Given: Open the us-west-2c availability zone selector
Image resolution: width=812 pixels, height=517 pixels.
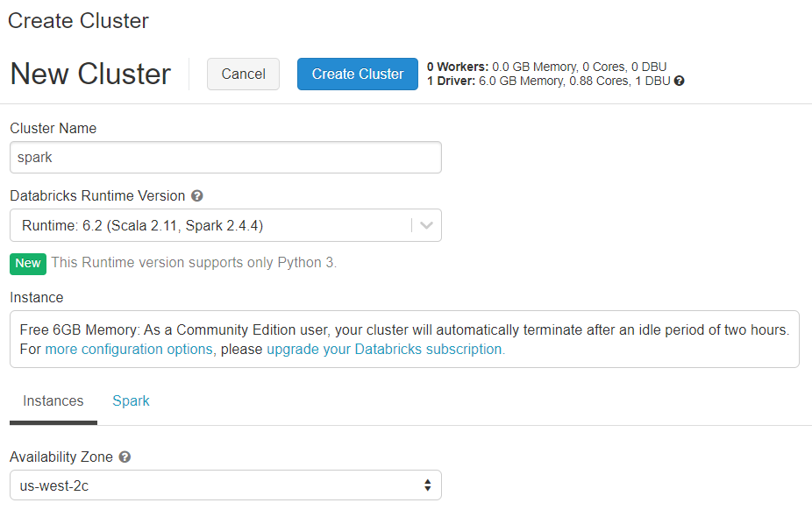Looking at the screenshot, I should [225, 485].
